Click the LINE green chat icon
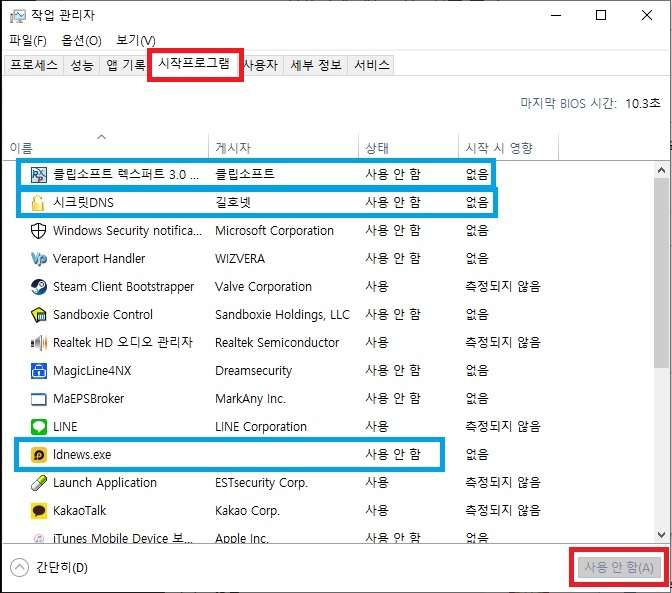 tap(39, 427)
